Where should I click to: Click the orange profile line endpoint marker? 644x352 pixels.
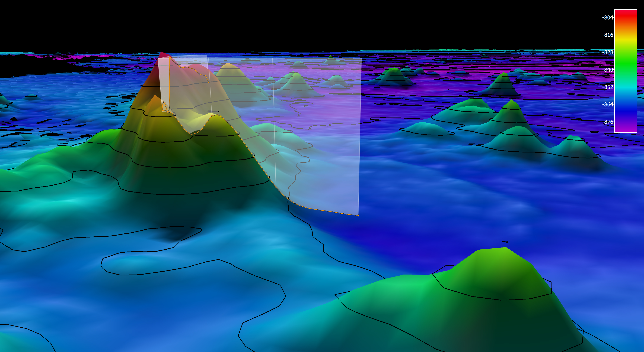tap(358, 215)
